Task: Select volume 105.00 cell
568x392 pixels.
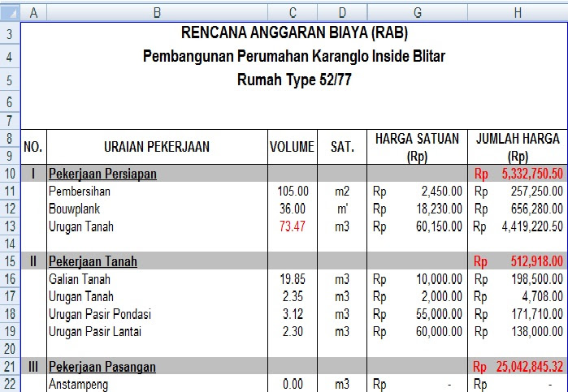Action: pos(293,191)
